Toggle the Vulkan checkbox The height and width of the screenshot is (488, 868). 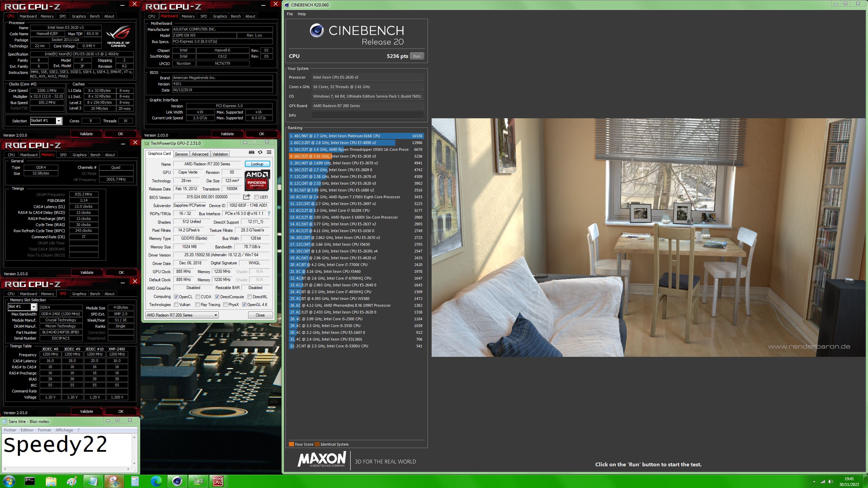(x=176, y=305)
